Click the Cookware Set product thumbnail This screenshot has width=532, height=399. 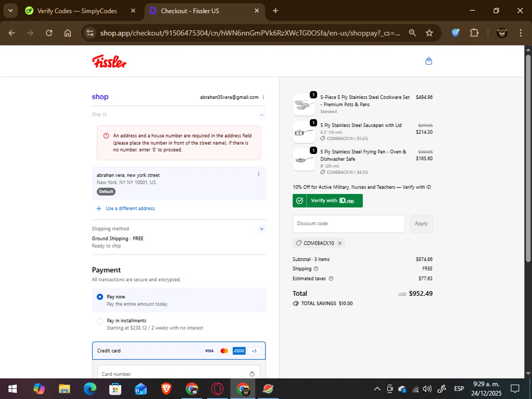[x=304, y=104]
